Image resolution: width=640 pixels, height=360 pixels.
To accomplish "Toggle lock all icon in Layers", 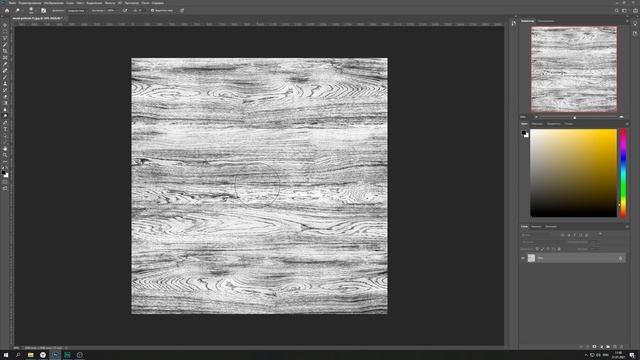I will pyautogui.click(x=559, y=249).
